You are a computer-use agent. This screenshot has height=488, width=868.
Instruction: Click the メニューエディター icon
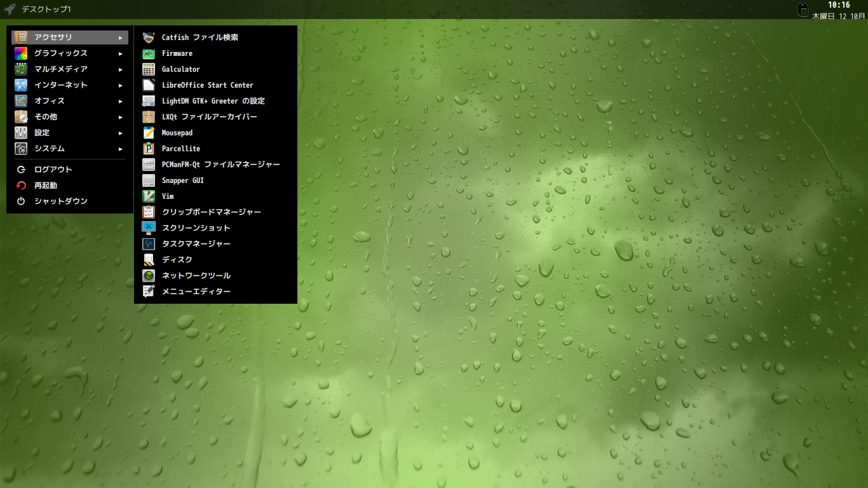click(149, 292)
